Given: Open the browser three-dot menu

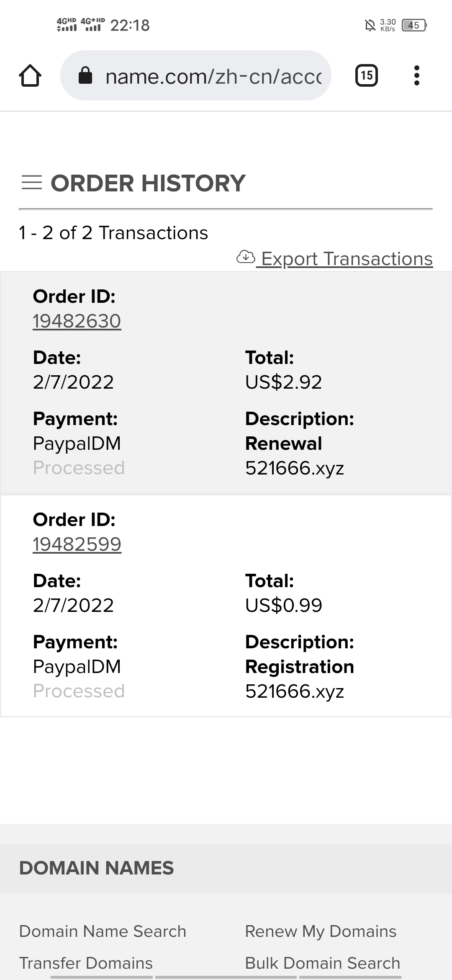Looking at the screenshot, I should click(x=416, y=75).
